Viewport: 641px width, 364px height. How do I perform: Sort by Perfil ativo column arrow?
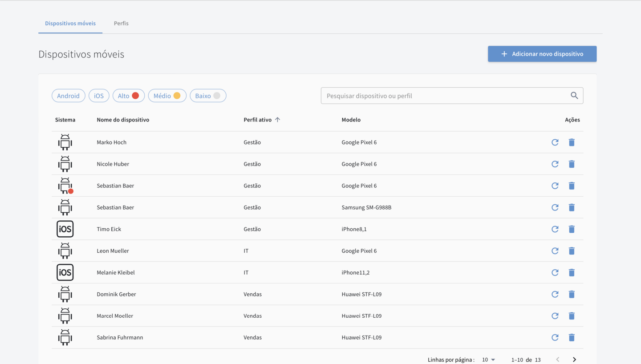[x=277, y=120]
